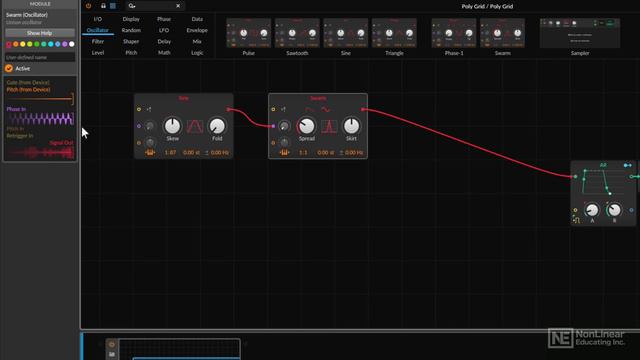Screen dimensions: 640x360
Task: Click the Swarm module purple phase input port
Action: click(273, 126)
